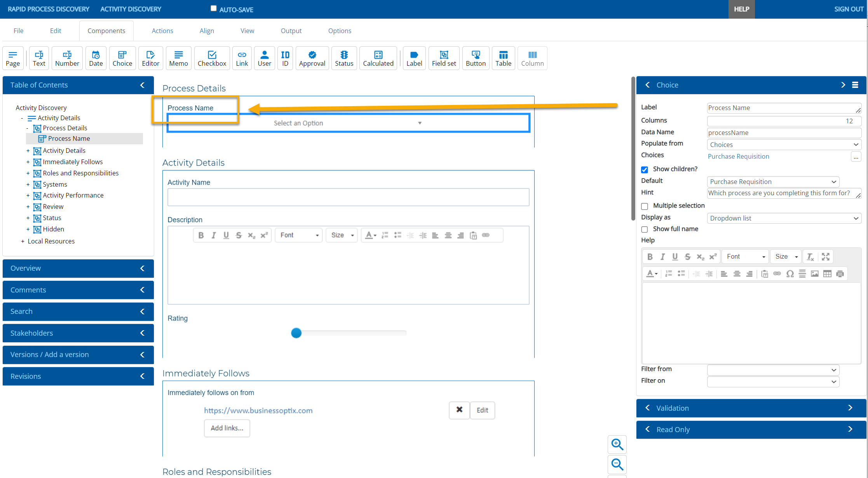Add a Checkbox component from toolbar
Image resolution: width=868 pixels, height=478 pixels.
coord(212,58)
